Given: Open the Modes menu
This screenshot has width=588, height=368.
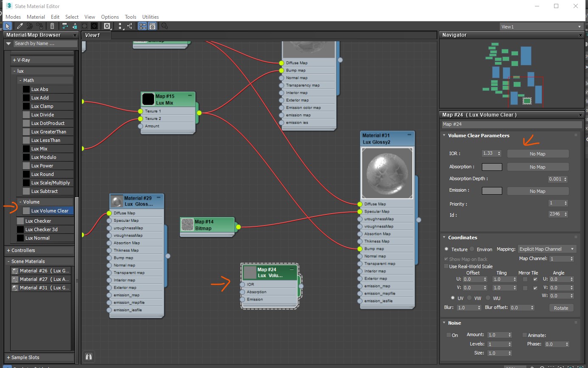Looking at the screenshot, I should [13, 17].
